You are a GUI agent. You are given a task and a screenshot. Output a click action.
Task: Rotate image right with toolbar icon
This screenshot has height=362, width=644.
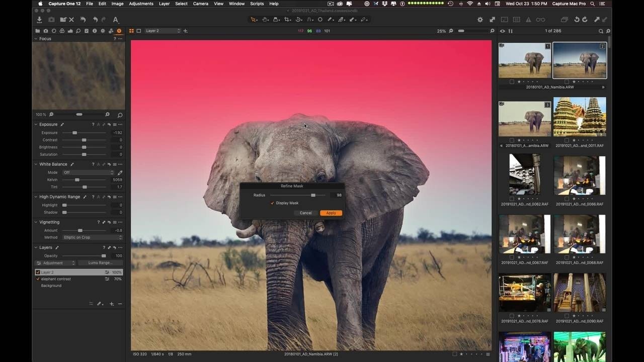tap(585, 20)
